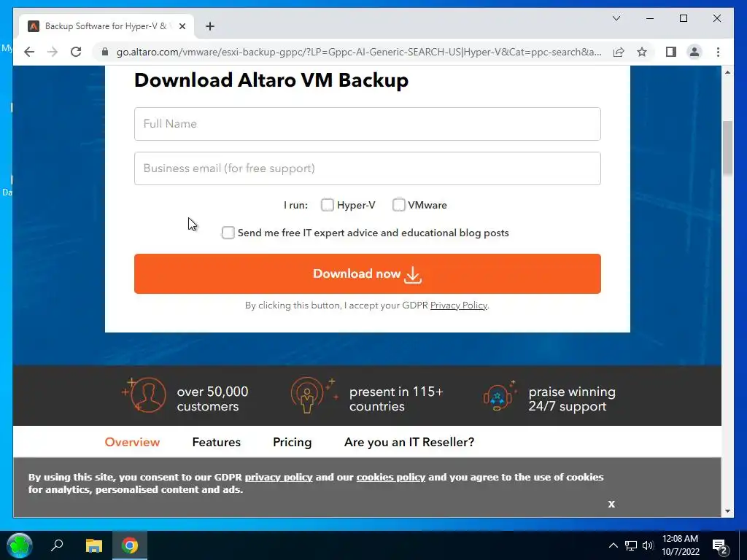Click the 'I run:' label

295,205
